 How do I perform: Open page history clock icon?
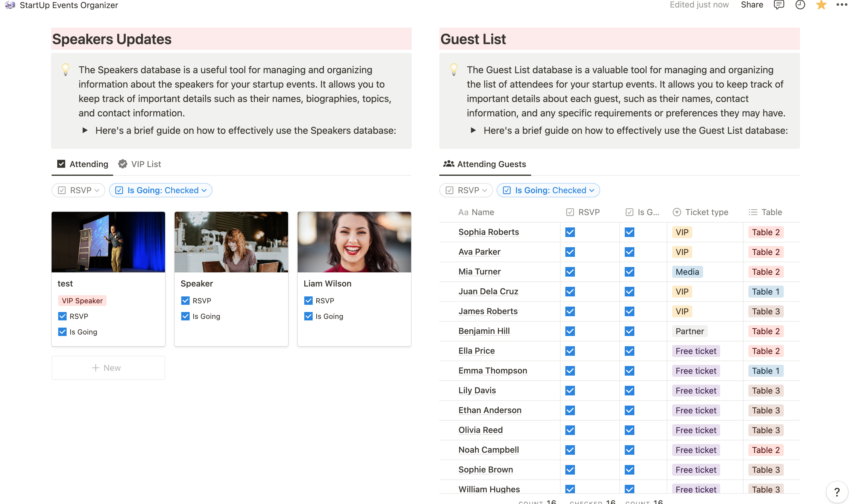[800, 5]
